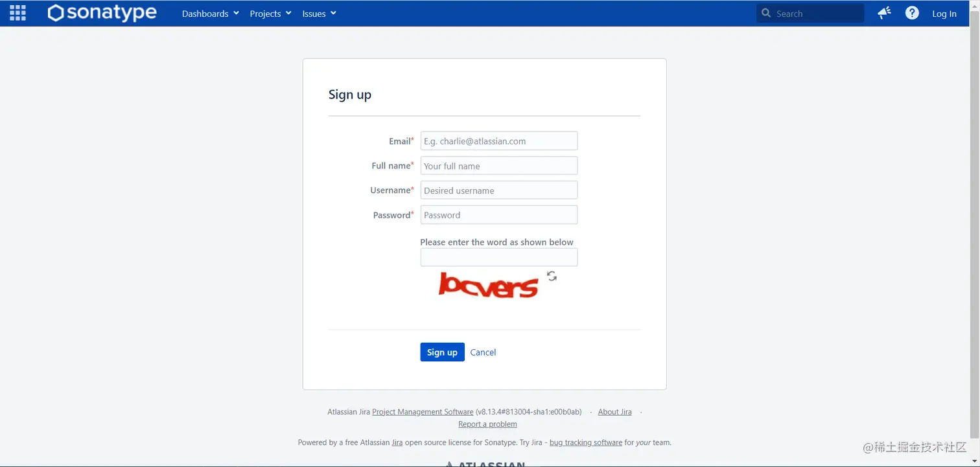The width and height of the screenshot is (980, 467).
Task: Expand the Issues dropdown menu
Action: tap(319, 14)
